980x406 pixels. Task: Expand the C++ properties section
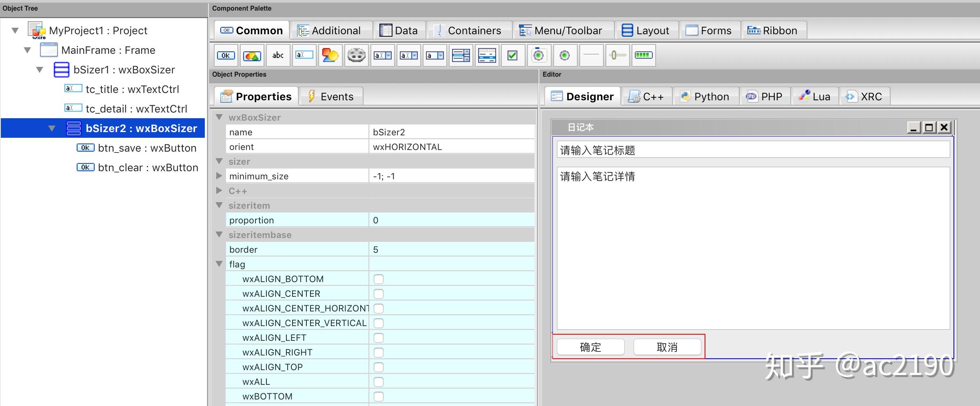(x=219, y=190)
